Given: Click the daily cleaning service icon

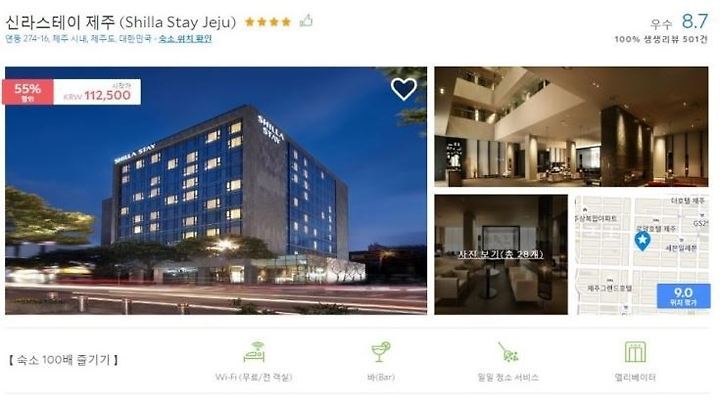Looking at the screenshot, I should click(508, 352).
